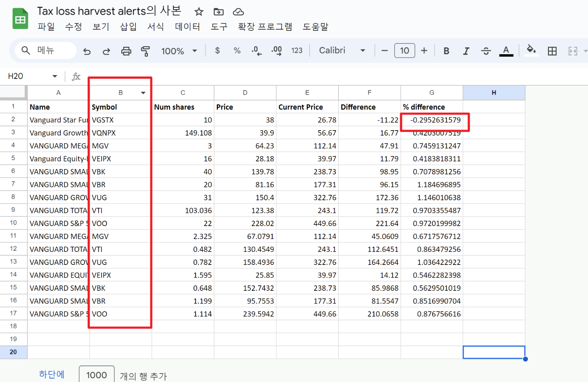Click the 1000 rows input field
Screen dimensions: 588x382
click(x=97, y=375)
